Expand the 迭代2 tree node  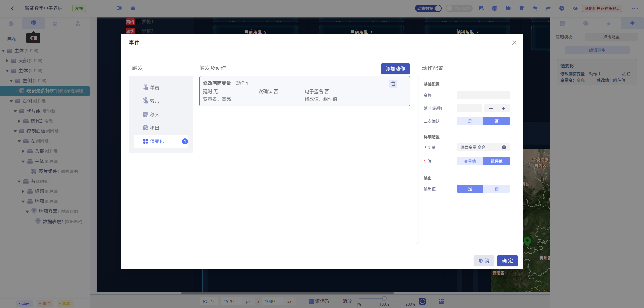(19, 121)
